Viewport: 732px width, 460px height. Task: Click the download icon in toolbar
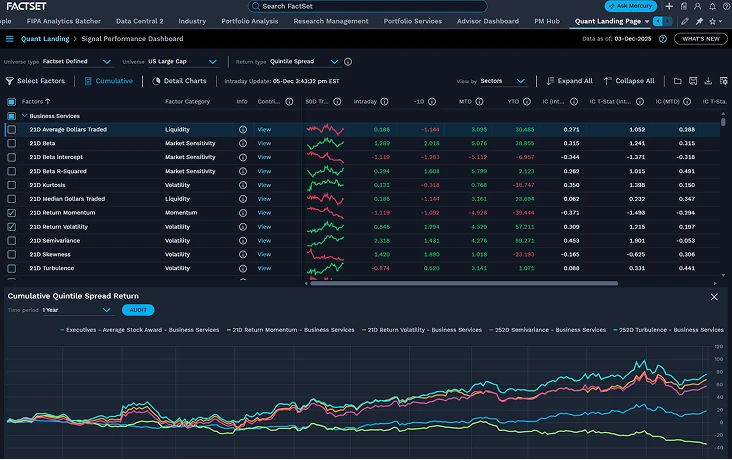(708, 81)
